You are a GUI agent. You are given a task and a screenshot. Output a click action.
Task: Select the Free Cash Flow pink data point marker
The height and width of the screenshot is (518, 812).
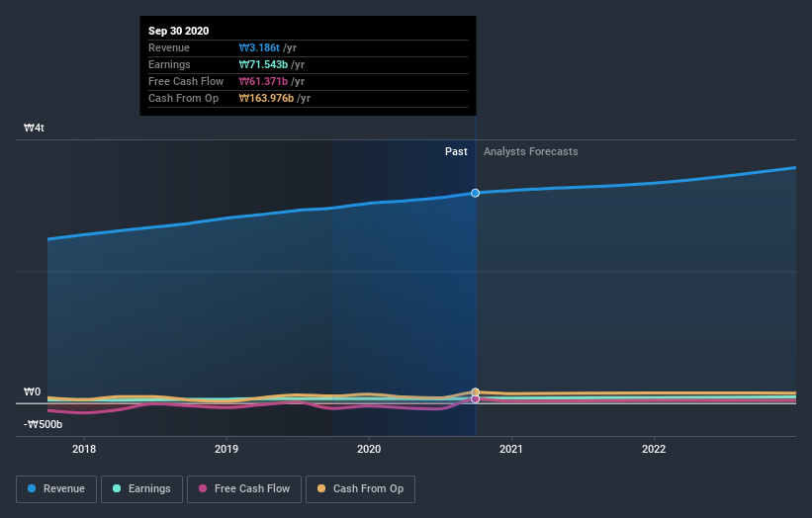tap(476, 399)
